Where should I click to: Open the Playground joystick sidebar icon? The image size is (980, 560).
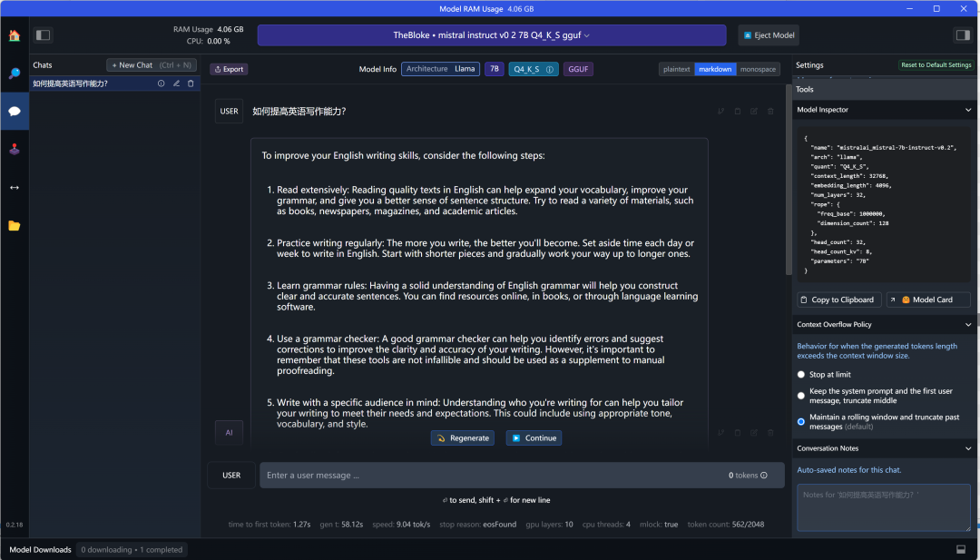pos(15,150)
